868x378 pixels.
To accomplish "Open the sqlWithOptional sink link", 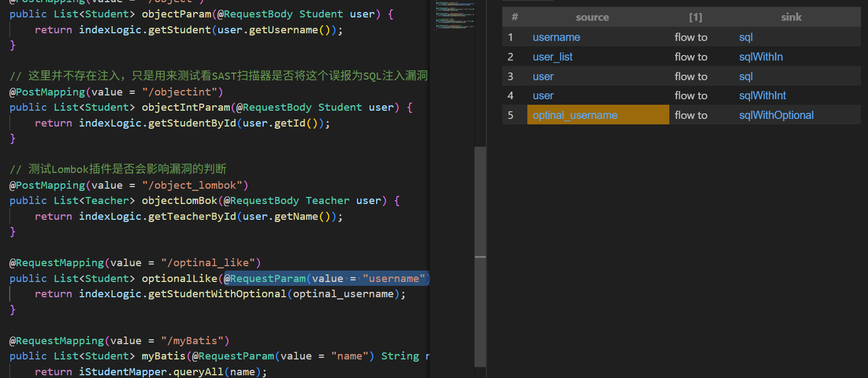I will click(x=776, y=115).
